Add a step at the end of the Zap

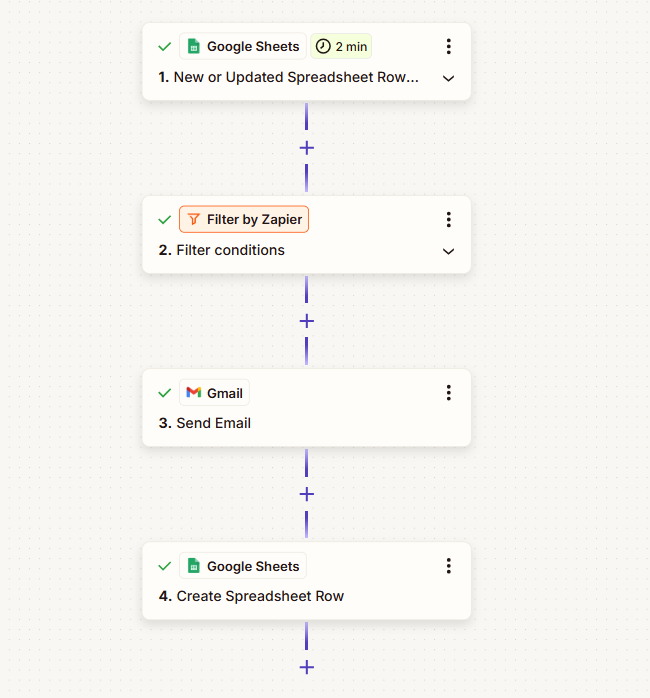[306, 667]
